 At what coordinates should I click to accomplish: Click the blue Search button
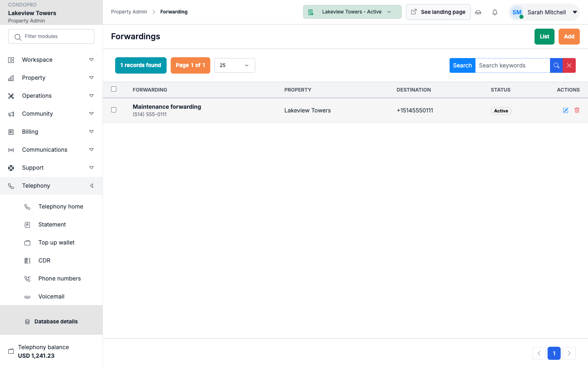462,65
